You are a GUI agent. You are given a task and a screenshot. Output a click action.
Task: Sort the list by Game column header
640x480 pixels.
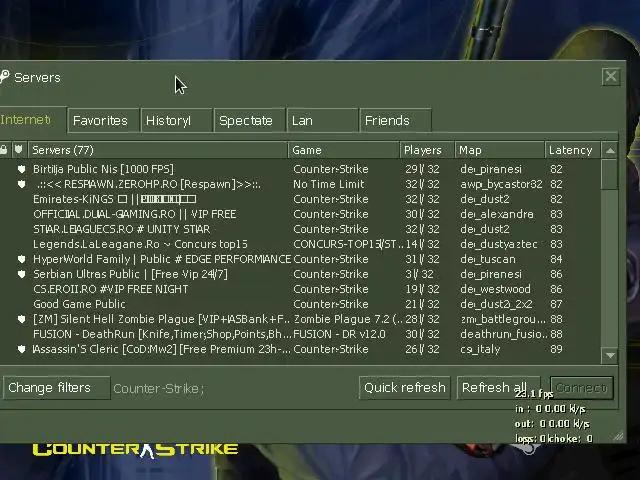[344, 150]
